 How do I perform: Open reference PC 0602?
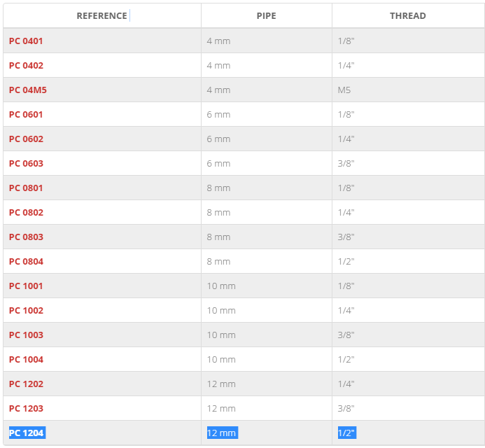tap(27, 139)
